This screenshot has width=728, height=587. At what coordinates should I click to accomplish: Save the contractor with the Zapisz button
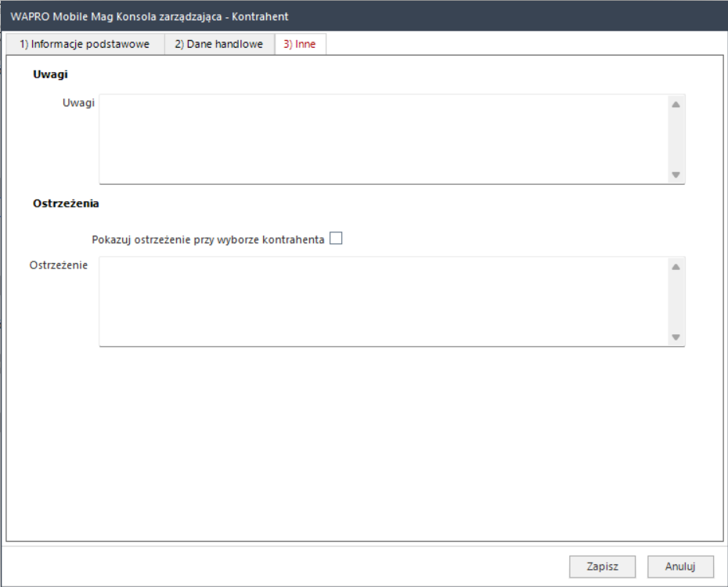coord(603,566)
